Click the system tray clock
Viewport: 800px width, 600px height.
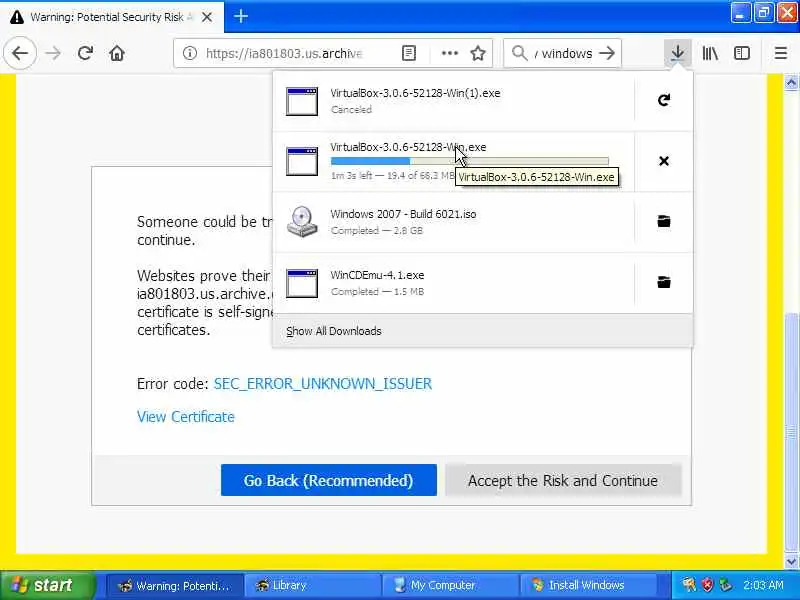[763, 585]
